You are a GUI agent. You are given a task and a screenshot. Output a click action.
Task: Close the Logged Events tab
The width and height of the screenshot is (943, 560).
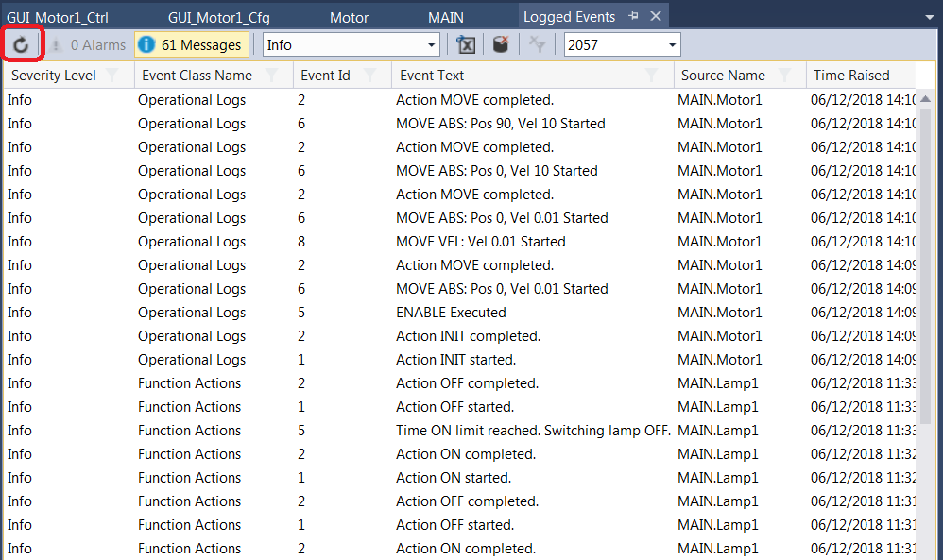(x=655, y=17)
